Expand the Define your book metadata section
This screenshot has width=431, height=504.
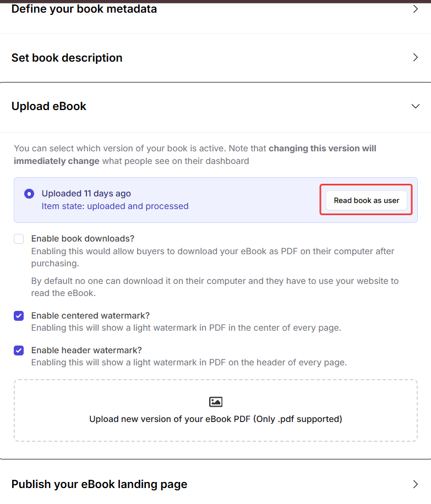click(x=416, y=9)
